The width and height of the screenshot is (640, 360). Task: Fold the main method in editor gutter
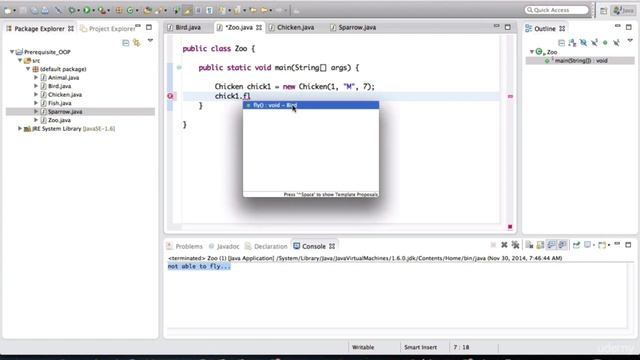(179, 67)
